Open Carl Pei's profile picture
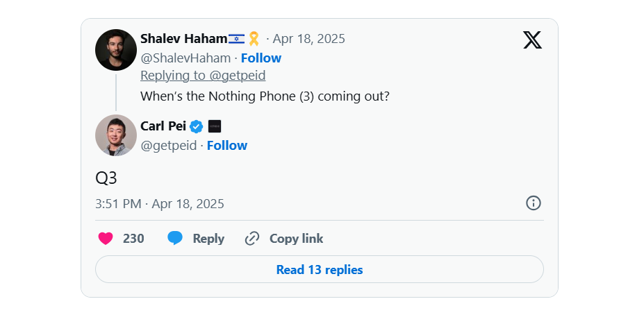 (116, 135)
